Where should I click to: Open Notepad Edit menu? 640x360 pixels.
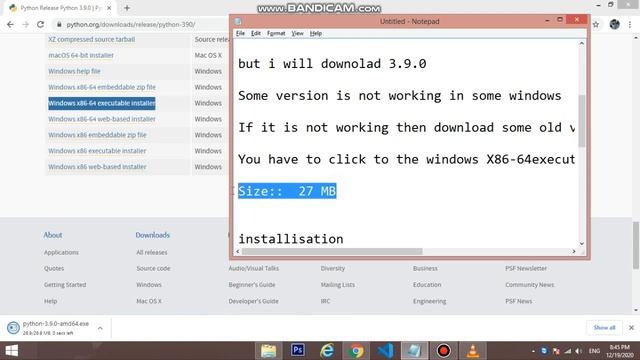[x=256, y=33]
